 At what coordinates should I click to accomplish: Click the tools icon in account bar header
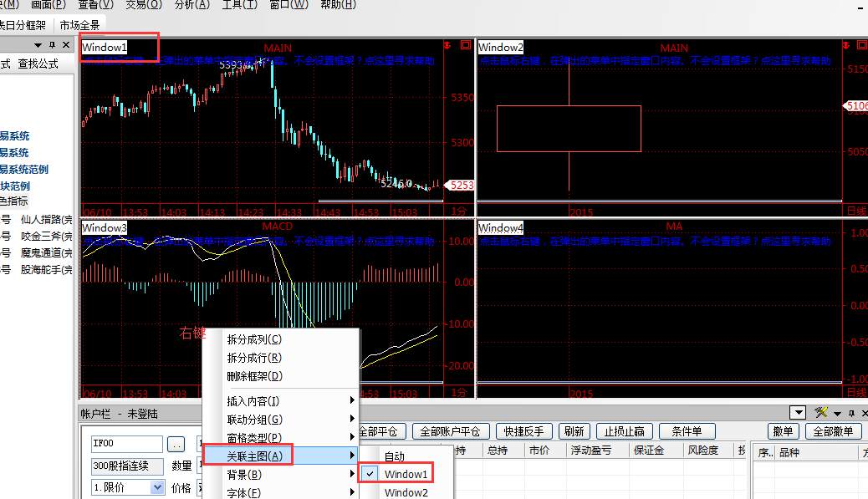(x=821, y=413)
